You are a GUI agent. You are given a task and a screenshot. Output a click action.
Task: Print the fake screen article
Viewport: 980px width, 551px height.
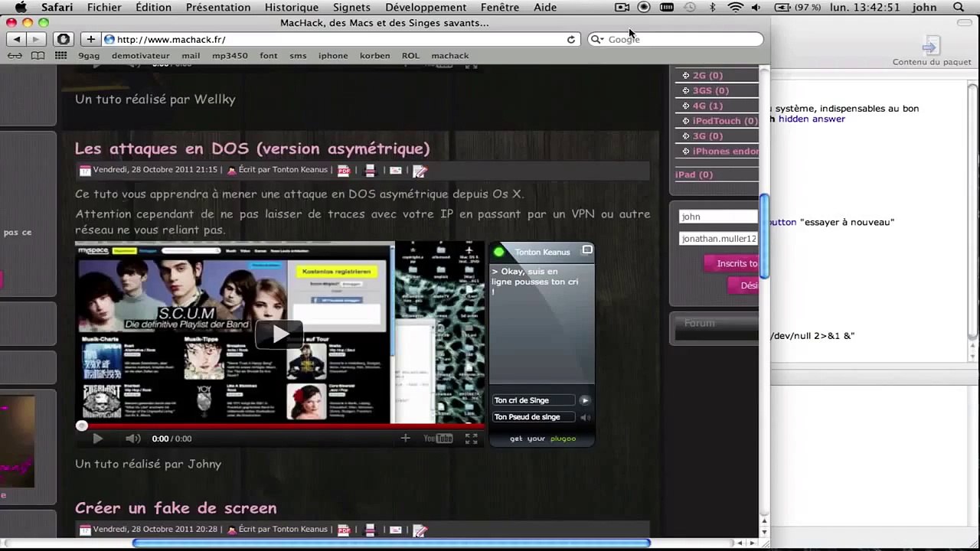[x=370, y=530]
